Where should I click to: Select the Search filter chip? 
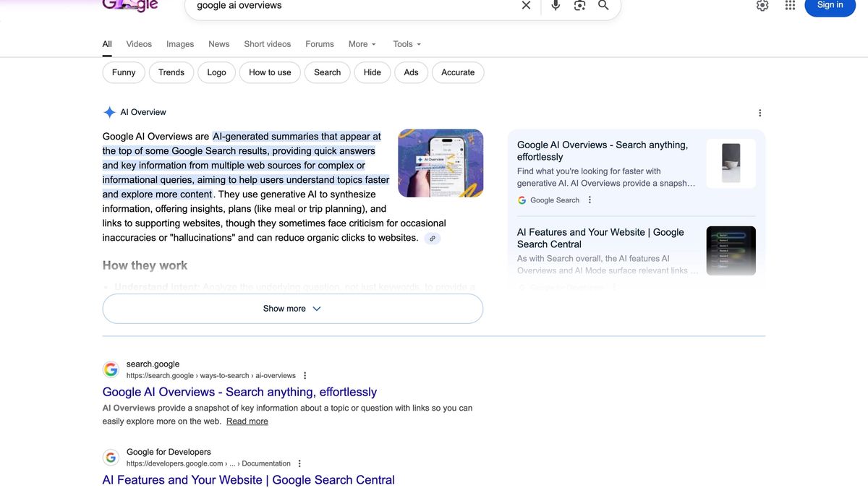328,72
